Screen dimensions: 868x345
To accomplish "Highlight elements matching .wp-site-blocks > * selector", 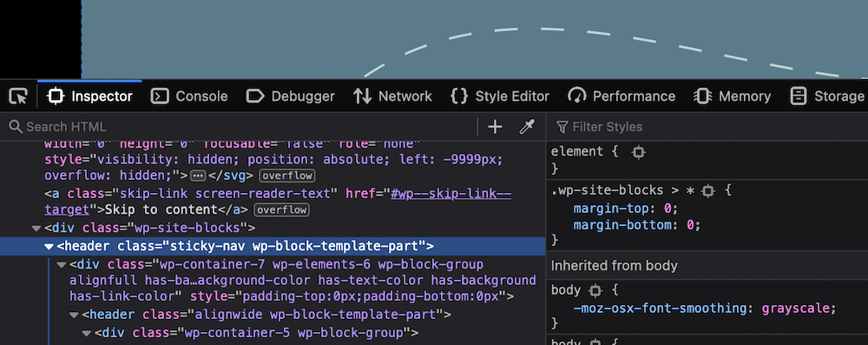I will [x=707, y=191].
